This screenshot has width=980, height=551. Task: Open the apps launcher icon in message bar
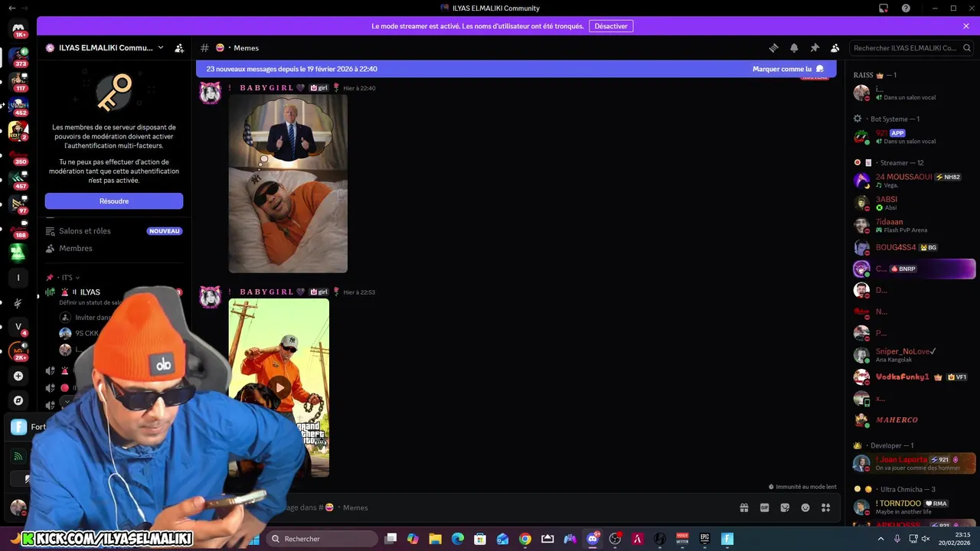point(826,507)
